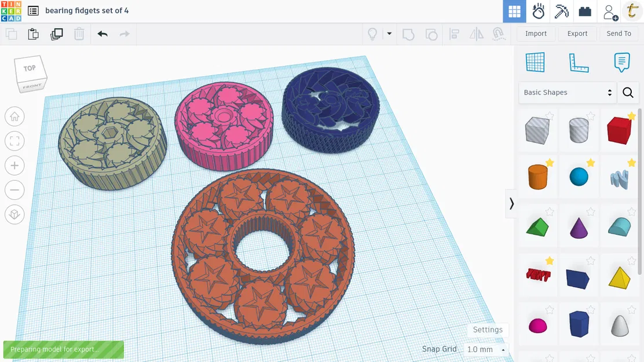Viewport: 644px width, 362px height.
Task: Export the bearing fidgets design
Action: tap(577, 33)
